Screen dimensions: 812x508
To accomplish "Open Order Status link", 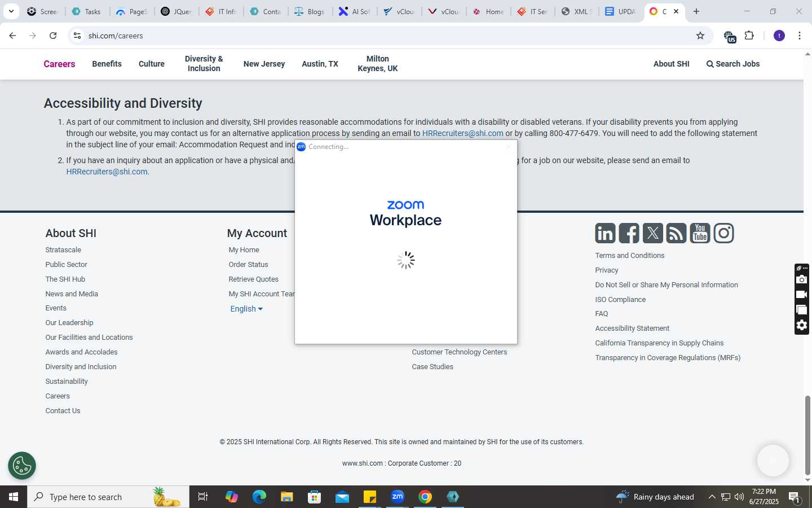I will coord(248,265).
